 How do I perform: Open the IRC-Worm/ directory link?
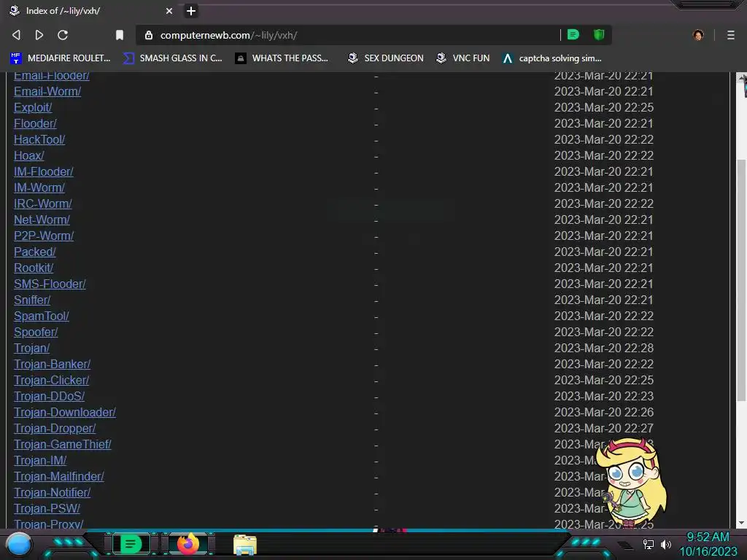pyautogui.click(x=43, y=204)
